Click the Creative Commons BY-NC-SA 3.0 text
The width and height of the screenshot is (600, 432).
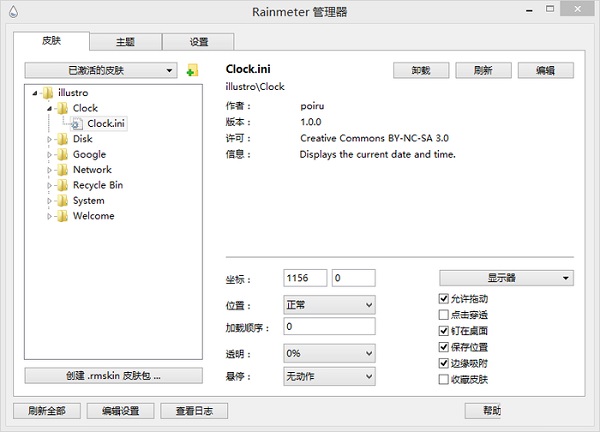click(x=374, y=138)
